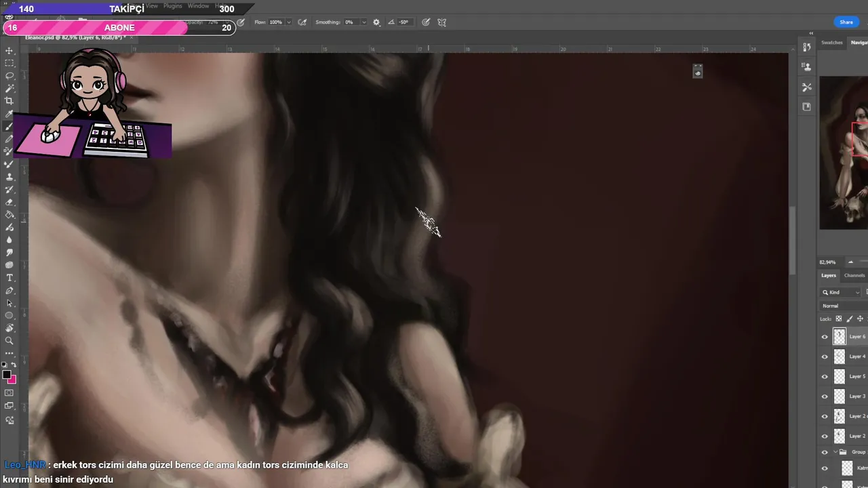Click the Share button
The image size is (868, 488).
(846, 22)
